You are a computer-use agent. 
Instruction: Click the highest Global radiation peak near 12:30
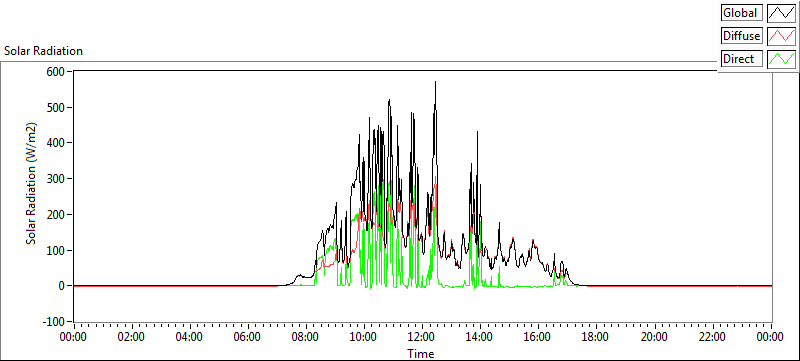pos(435,82)
